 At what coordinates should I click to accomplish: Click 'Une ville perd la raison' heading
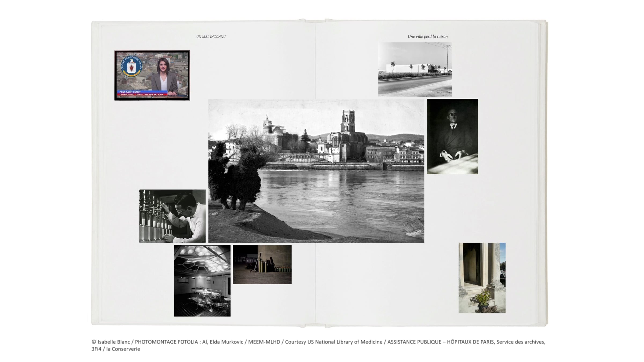tap(427, 36)
